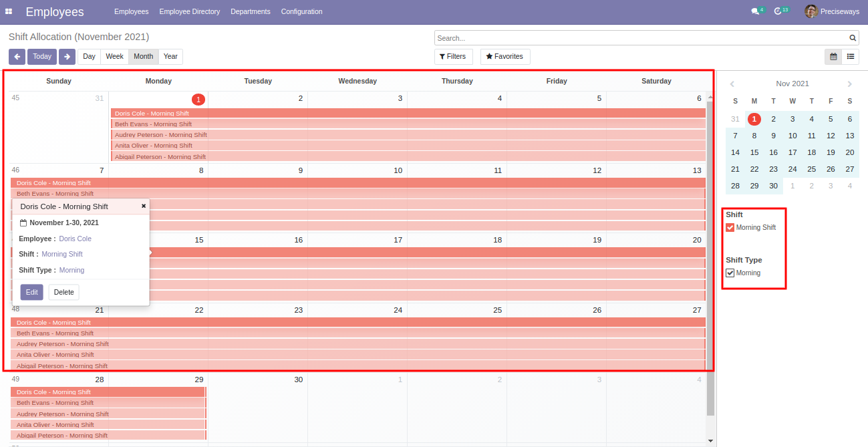The image size is (868, 447).
Task: Switch to calendar view icon
Action: [x=833, y=57]
